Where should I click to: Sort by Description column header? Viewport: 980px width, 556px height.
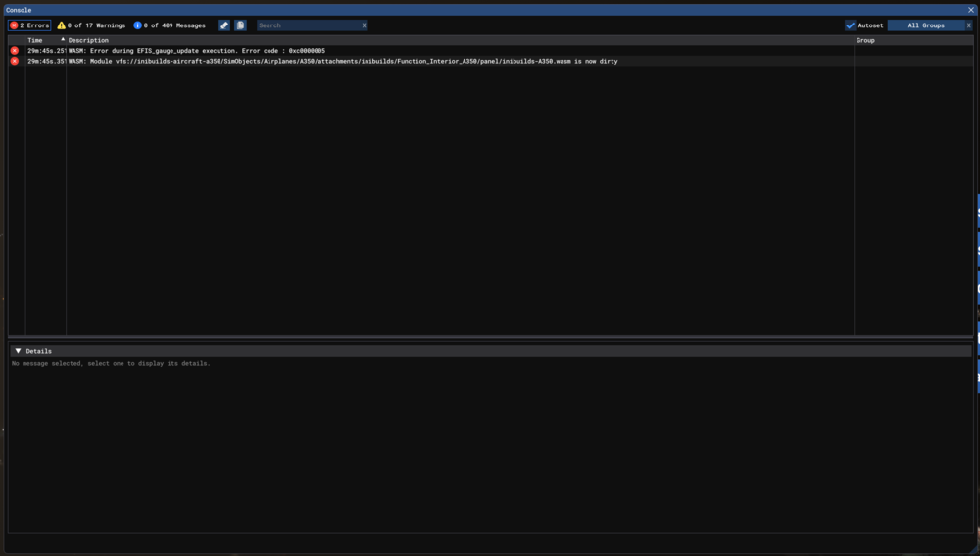[88, 40]
